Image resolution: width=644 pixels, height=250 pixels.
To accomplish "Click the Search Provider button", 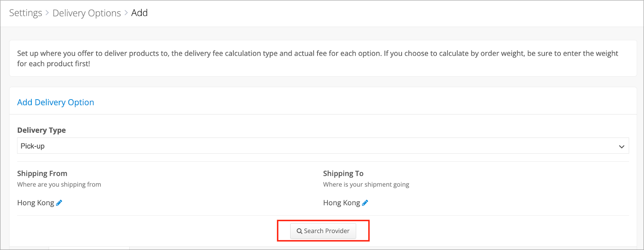I will coord(323,231).
